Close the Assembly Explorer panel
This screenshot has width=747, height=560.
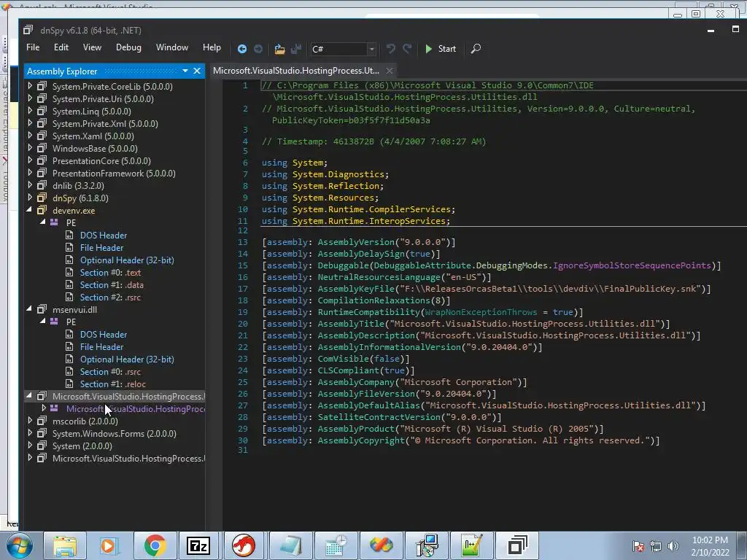tap(197, 71)
